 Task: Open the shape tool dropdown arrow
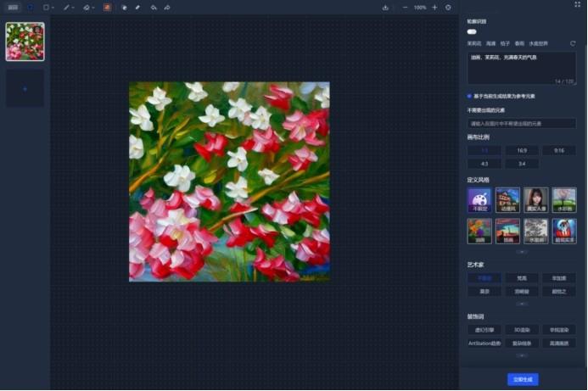[53, 7]
